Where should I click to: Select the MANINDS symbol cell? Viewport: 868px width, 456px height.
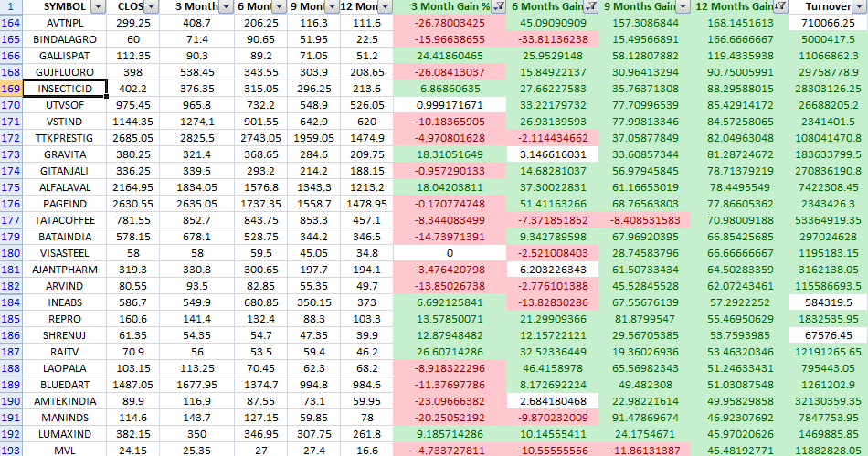pyautogui.click(x=65, y=418)
